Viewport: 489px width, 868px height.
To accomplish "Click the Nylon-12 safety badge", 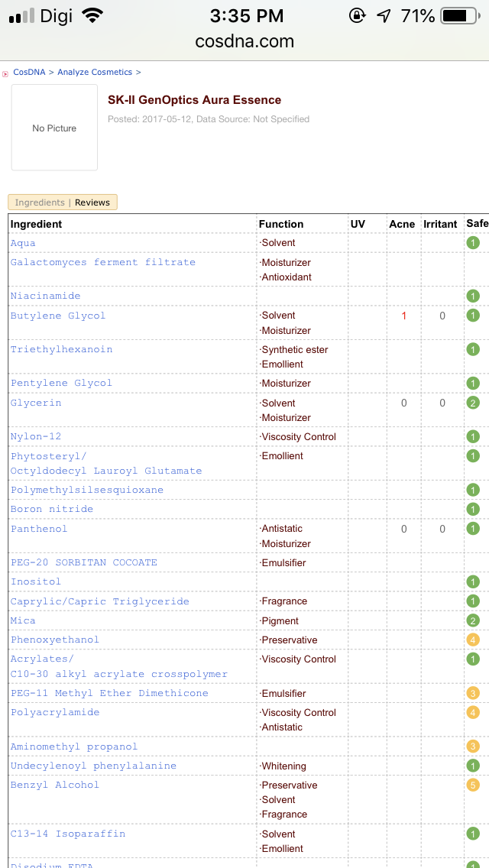I will coord(473,437).
